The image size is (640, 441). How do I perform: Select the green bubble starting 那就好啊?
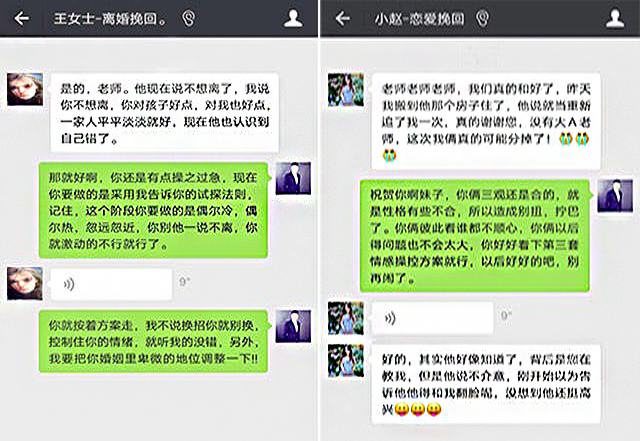(153, 210)
